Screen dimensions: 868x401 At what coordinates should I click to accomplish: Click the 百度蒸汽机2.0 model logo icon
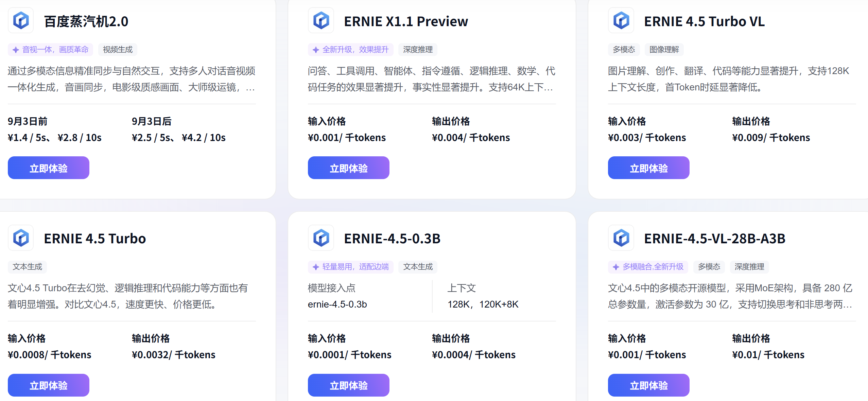(x=21, y=21)
